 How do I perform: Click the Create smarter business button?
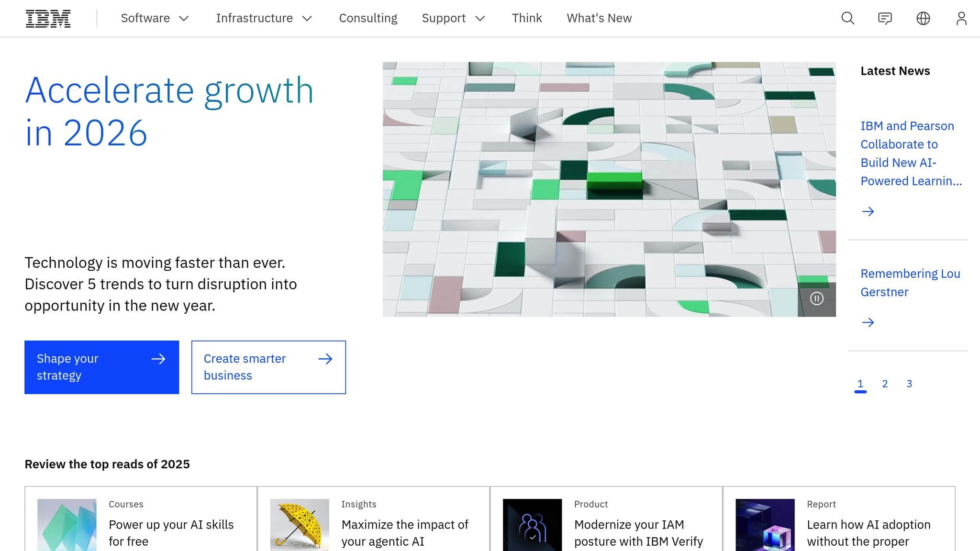[268, 367]
